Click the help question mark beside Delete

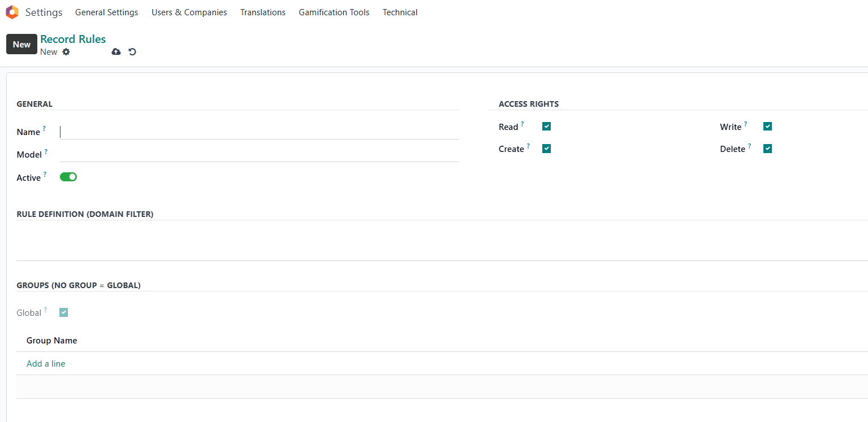750,146
